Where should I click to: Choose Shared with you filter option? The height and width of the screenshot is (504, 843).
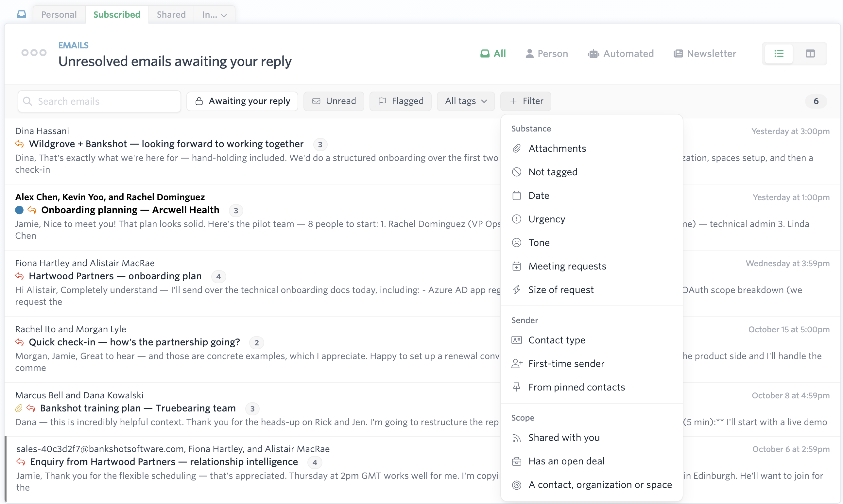point(592,438)
